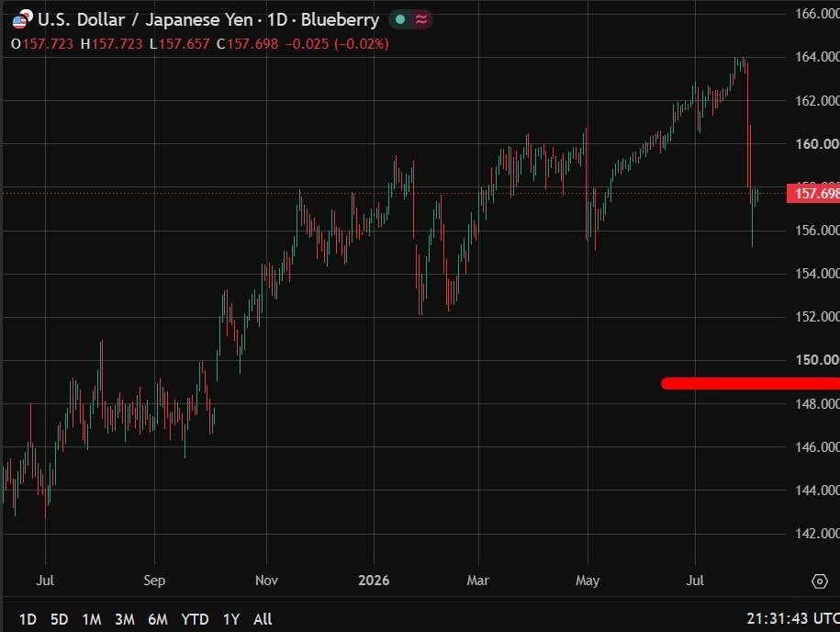Click the 154.000 price axis label

pos(817,274)
